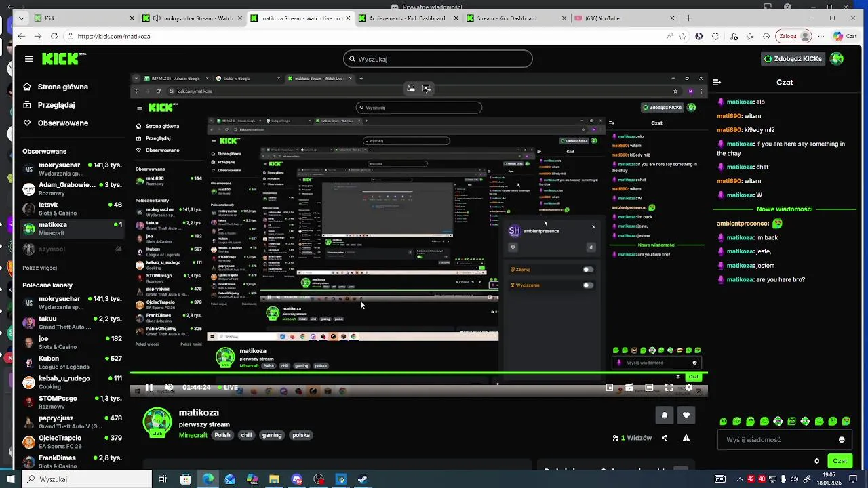
Task: Open the clip creation icon in player
Action: coord(629,388)
